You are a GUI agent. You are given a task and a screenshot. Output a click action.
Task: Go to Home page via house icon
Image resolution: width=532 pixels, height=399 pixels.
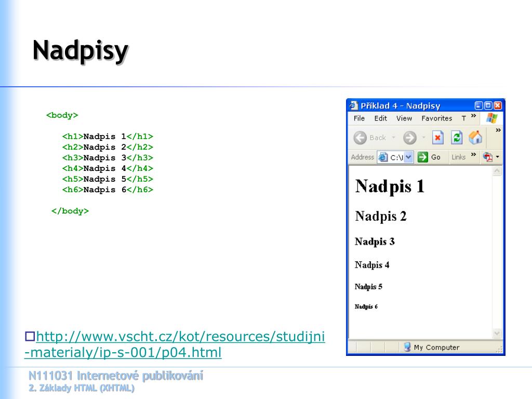(x=475, y=137)
